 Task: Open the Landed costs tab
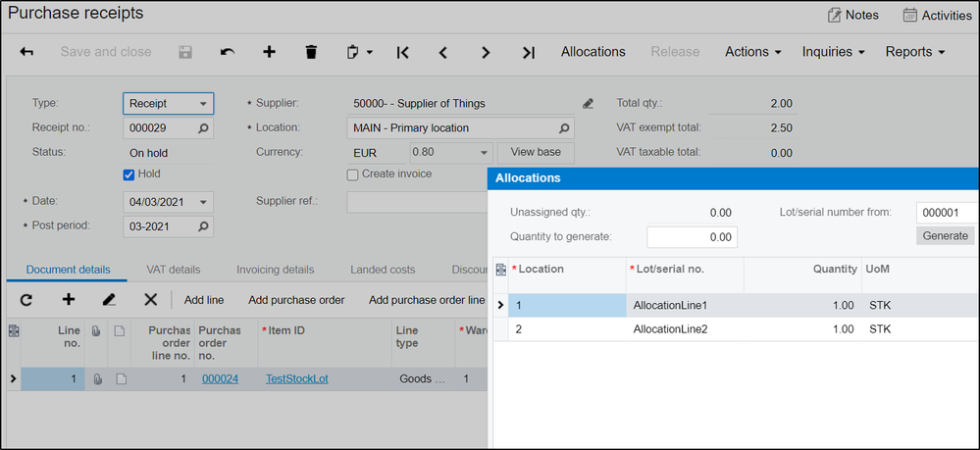tap(382, 270)
